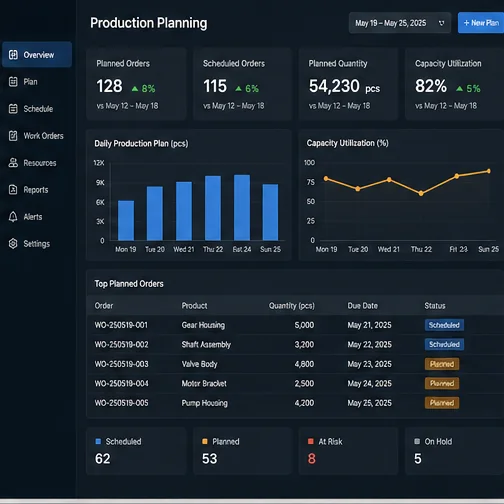Open the May 19 – May 25, 2025 date range dropdown
The image size is (504, 504).
click(400, 23)
